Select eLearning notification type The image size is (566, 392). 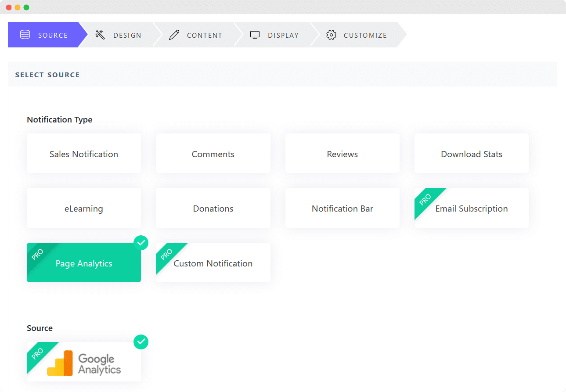tap(84, 208)
